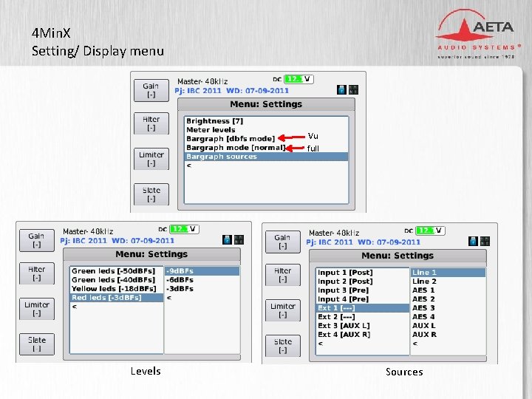The image size is (532, 399).
Task: Click the dark grid icon in the Sources panel
Action: pos(485,241)
